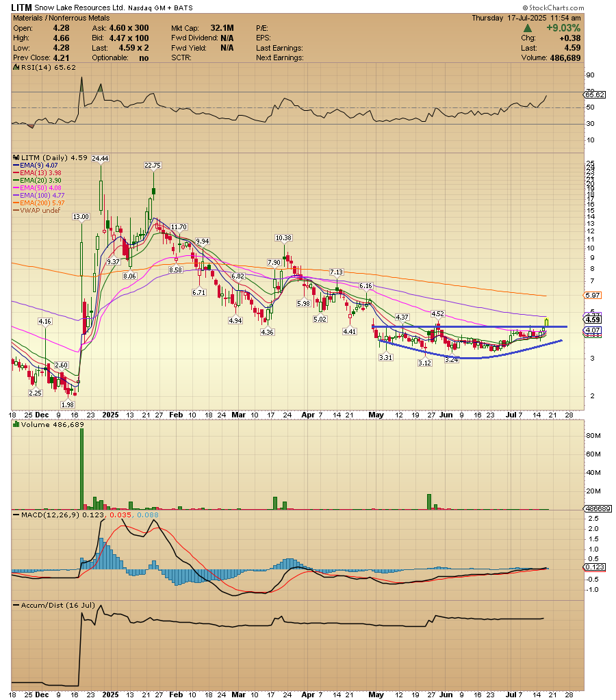Click the EMA(50) 4.08 legend entry
The height and width of the screenshot is (700, 616).
pyautogui.click(x=37, y=188)
